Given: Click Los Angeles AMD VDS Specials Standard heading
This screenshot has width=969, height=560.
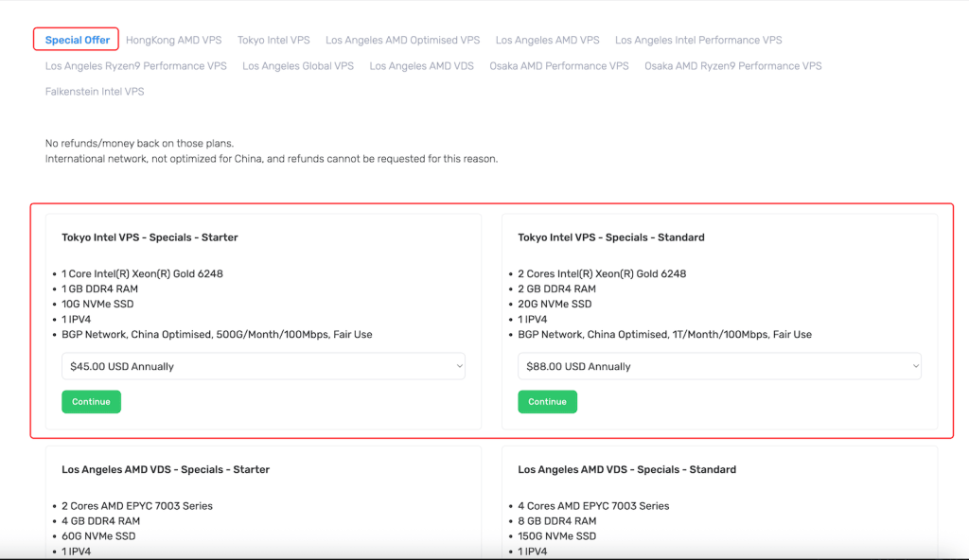Looking at the screenshot, I should [x=626, y=469].
